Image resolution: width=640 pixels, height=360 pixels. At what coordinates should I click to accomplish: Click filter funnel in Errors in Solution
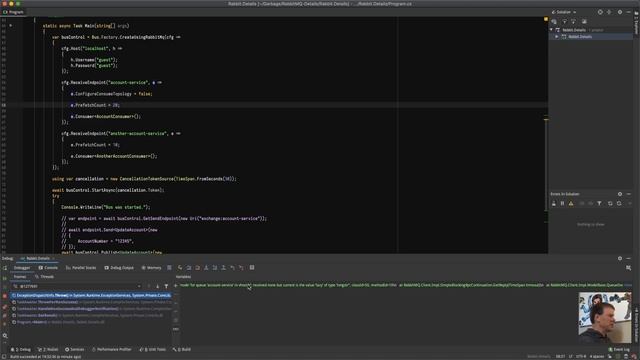599,203
